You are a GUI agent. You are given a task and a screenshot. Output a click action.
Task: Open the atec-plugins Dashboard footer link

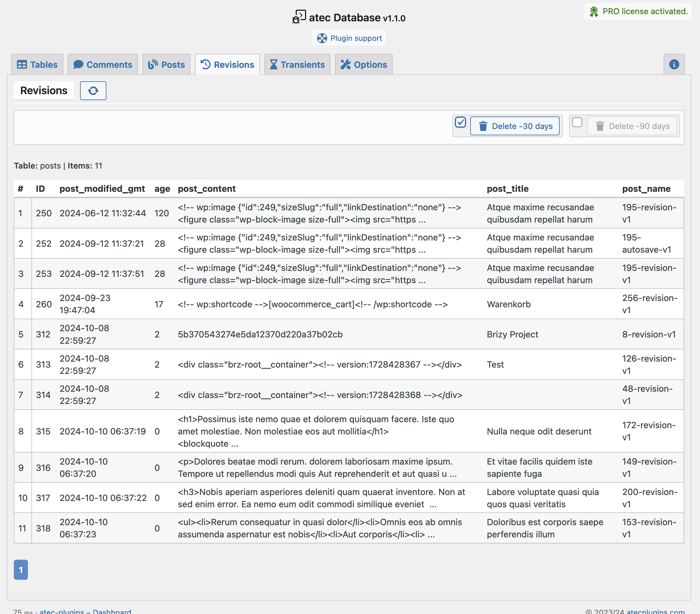[x=85, y=611]
